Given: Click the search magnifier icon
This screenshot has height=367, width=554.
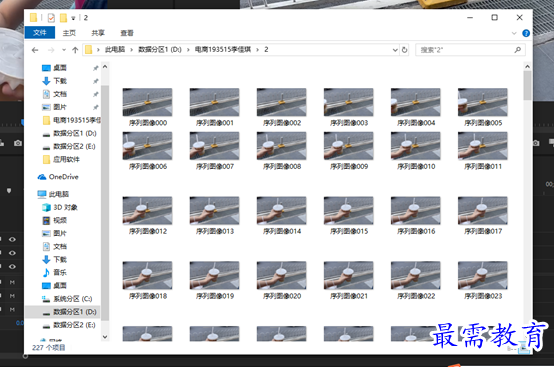Looking at the screenshot, I should pos(518,50).
